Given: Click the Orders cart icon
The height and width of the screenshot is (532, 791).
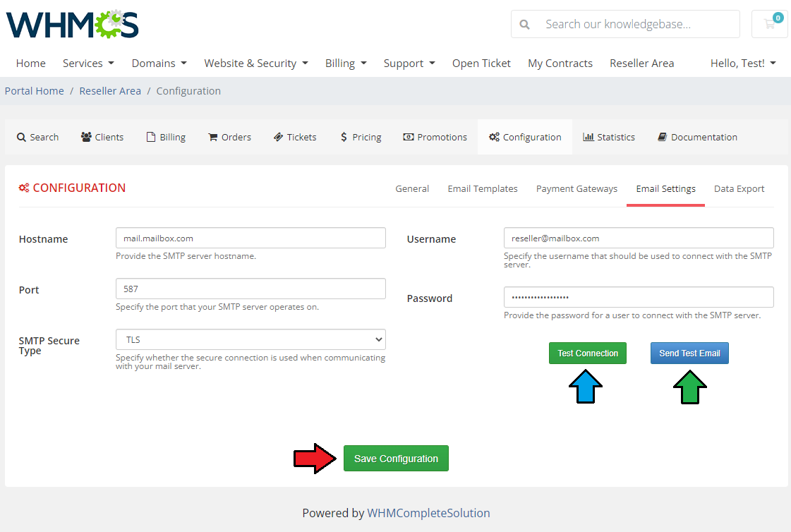Looking at the screenshot, I should click(x=213, y=137).
